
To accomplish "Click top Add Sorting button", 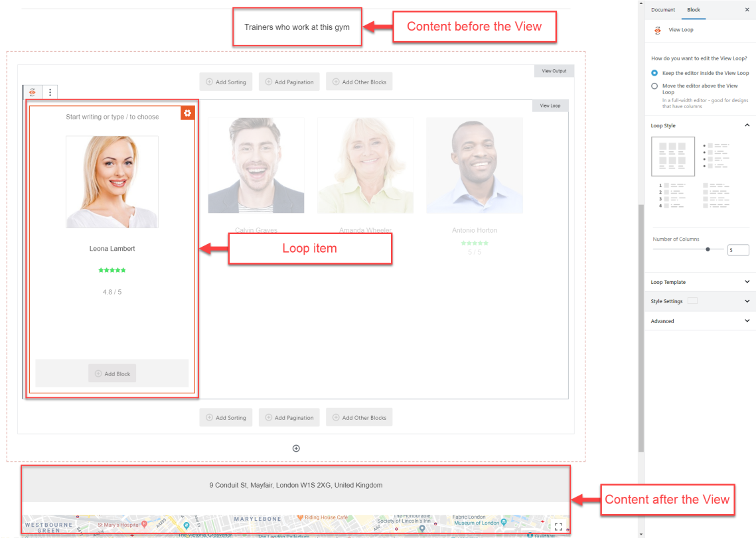I will click(226, 82).
